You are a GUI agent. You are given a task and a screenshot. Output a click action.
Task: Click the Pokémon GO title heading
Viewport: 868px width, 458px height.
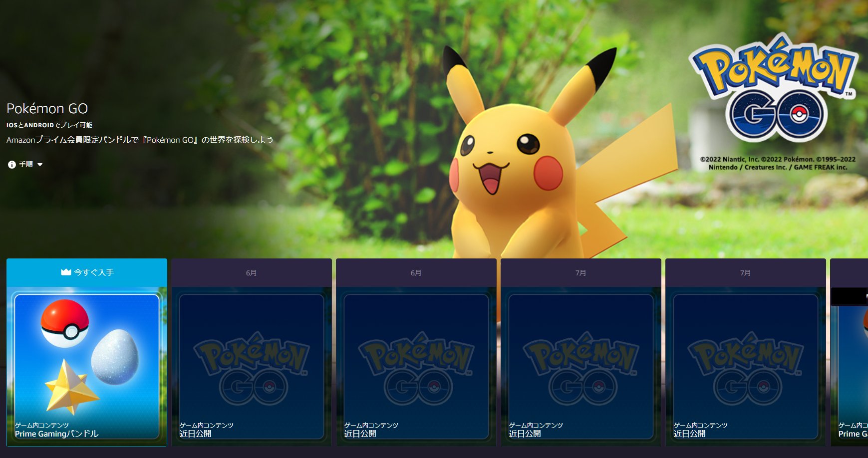[x=47, y=108]
